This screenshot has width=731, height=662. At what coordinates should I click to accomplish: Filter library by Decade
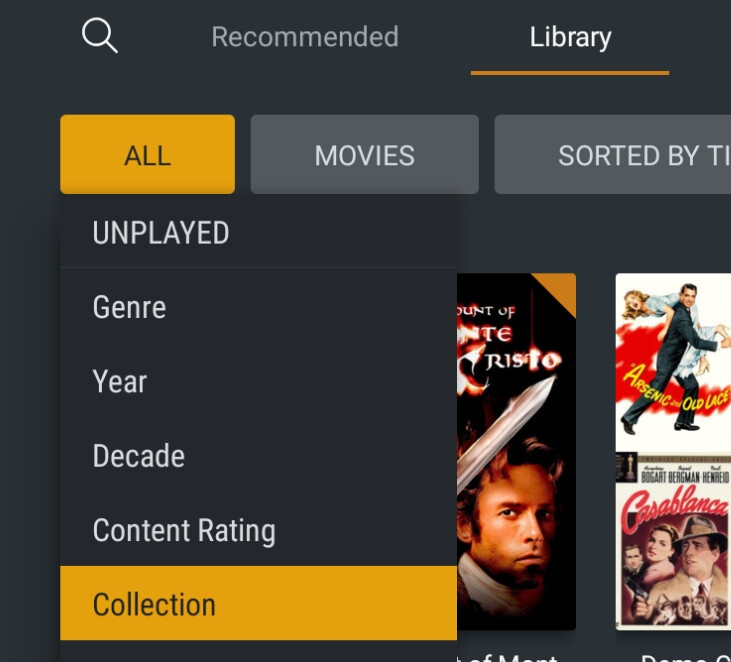pos(258,455)
